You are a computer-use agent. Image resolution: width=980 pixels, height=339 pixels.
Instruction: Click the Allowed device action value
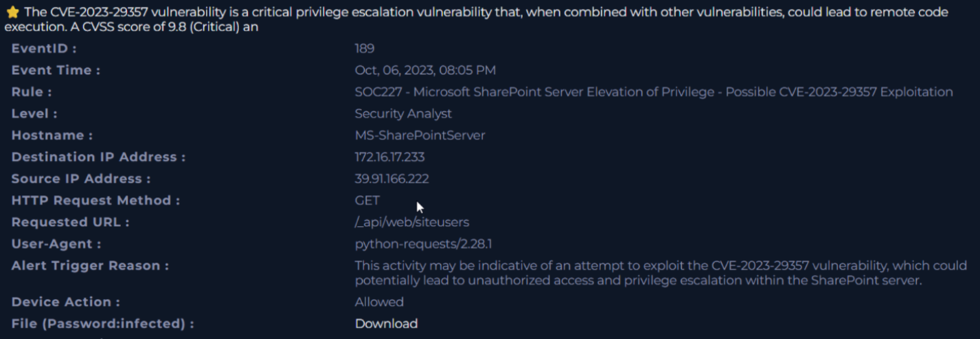click(379, 302)
